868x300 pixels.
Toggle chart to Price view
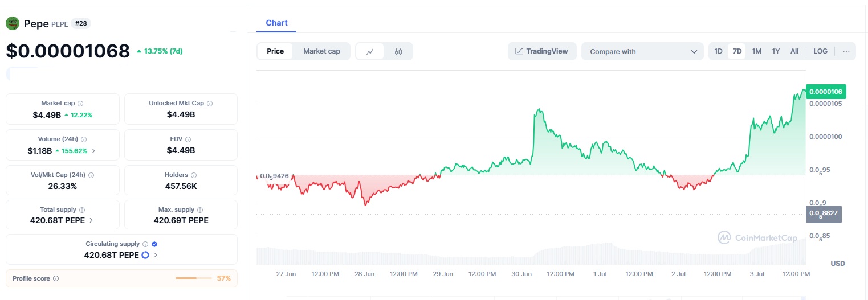click(275, 51)
